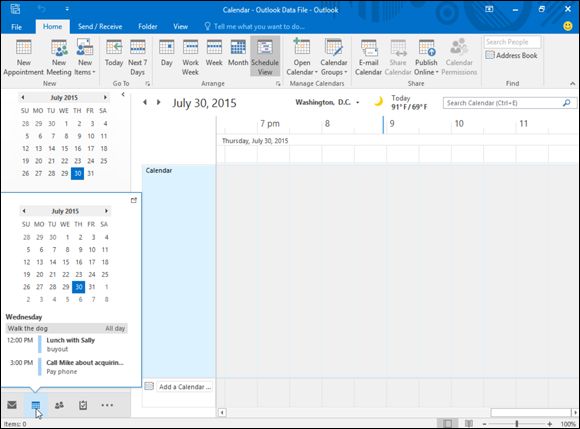Open more navigation options
This screenshot has width=580, height=429.
pyautogui.click(x=107, y=405)
